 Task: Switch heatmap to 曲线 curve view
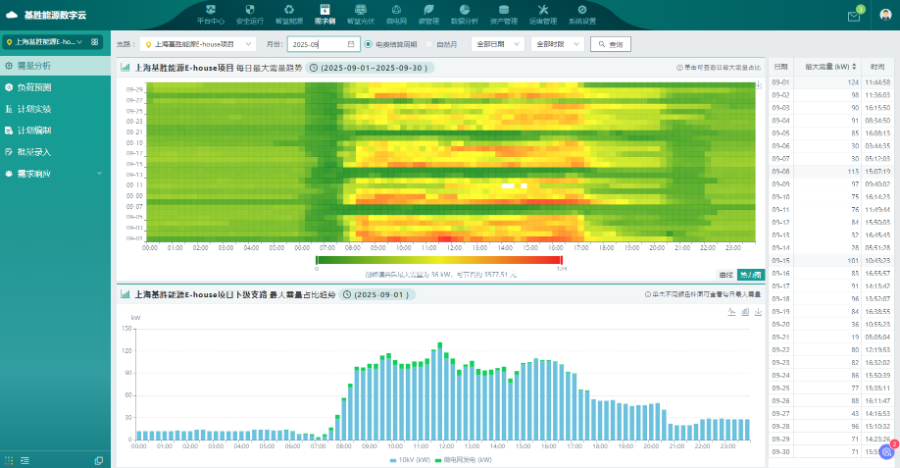[726, 274]
